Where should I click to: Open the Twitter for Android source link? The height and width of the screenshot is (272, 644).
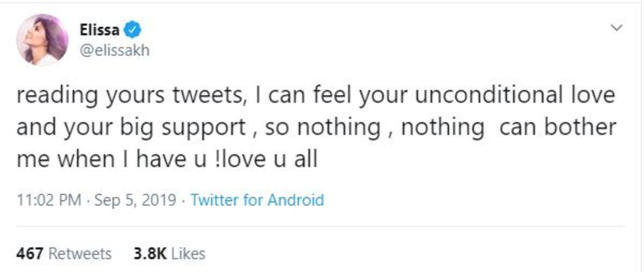[x=257, y=201]
